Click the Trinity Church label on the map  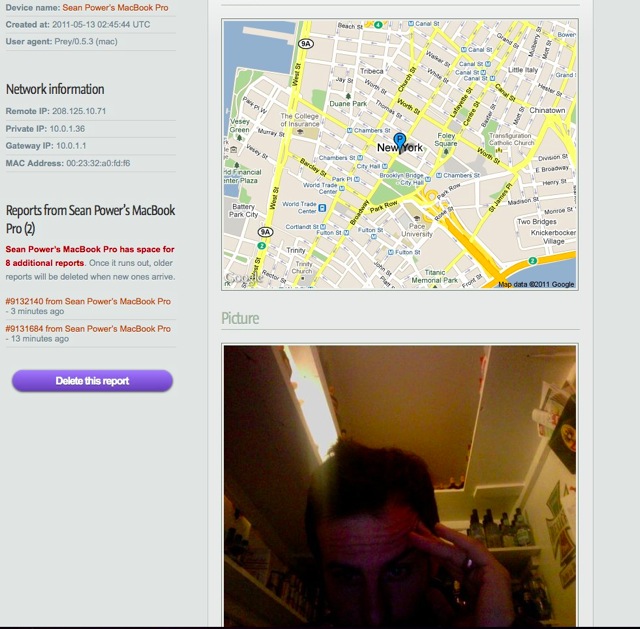pyautogui.click(x=302, y=267)
